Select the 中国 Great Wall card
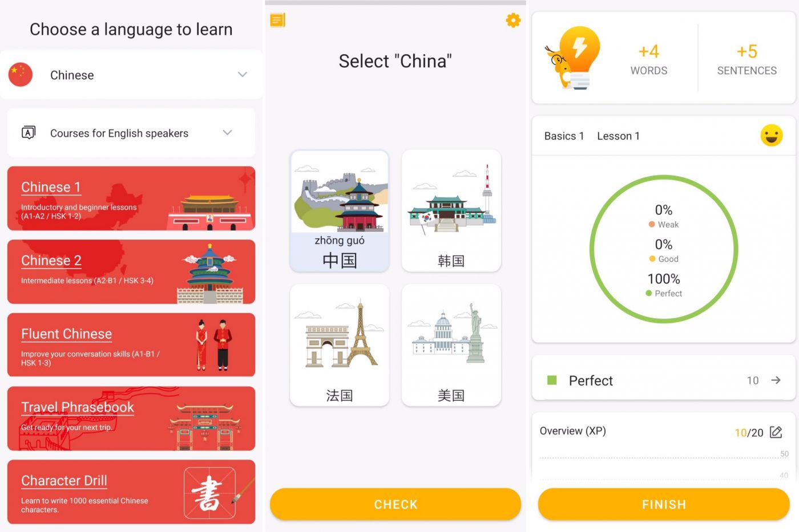Viewport: 799px width, 532px height. point(340,211)
